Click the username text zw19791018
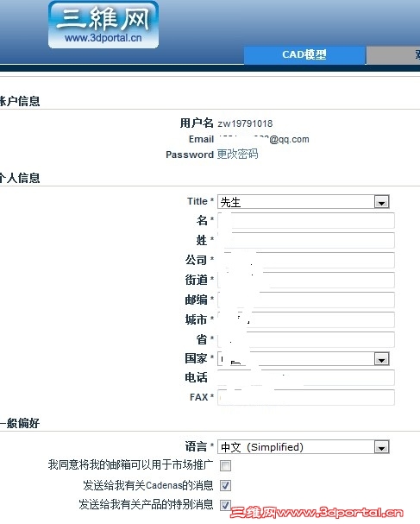Viewport: 420px width, 524px height. [x=245, y=123]
